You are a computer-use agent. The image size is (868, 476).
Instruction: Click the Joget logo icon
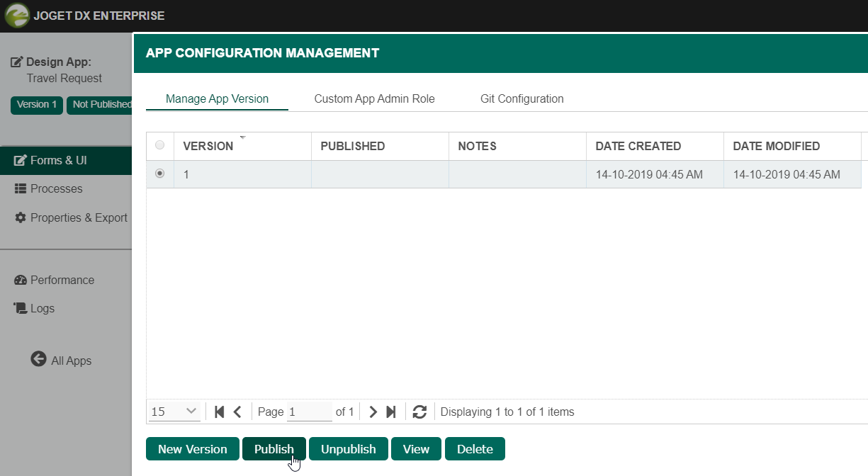tap(17, 16)
